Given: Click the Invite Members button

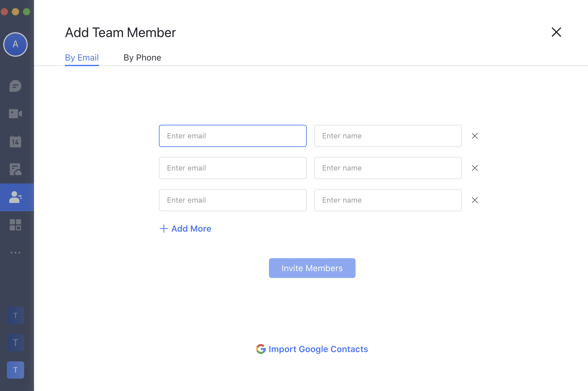Looking at the screenshot, I should pos(312,268).
